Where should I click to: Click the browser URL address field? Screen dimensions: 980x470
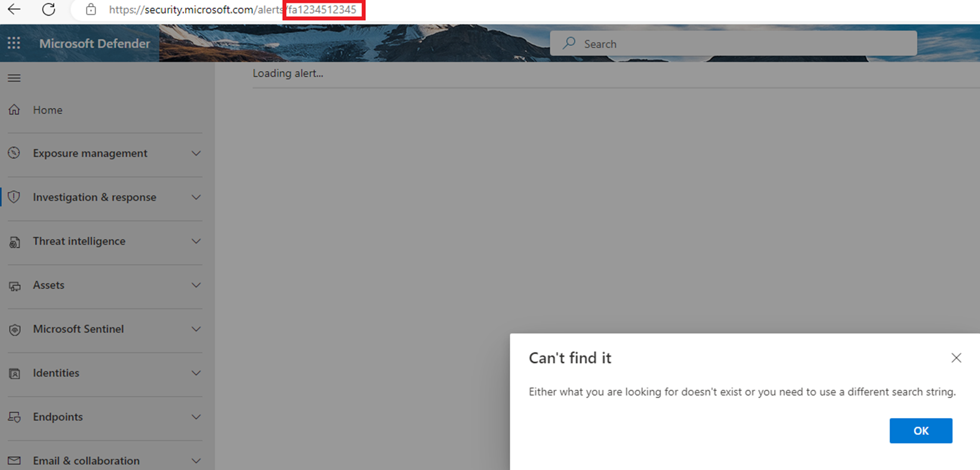click(x=233, y=10)
